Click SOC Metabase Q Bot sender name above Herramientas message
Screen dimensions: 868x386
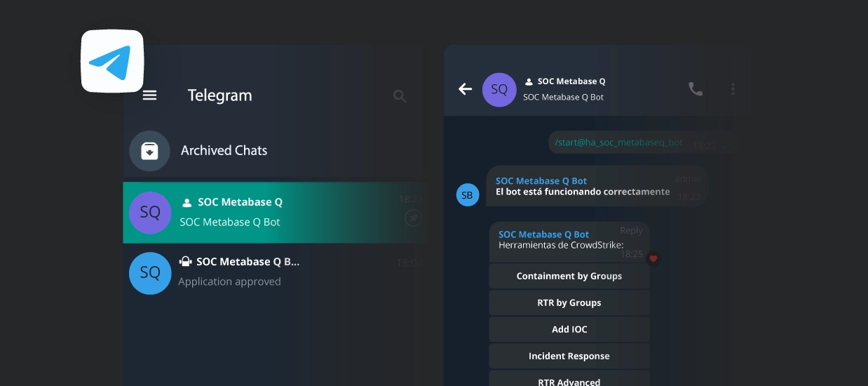543,234
